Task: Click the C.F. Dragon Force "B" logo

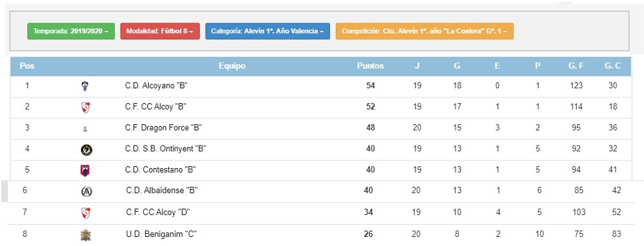Action: 84,128
